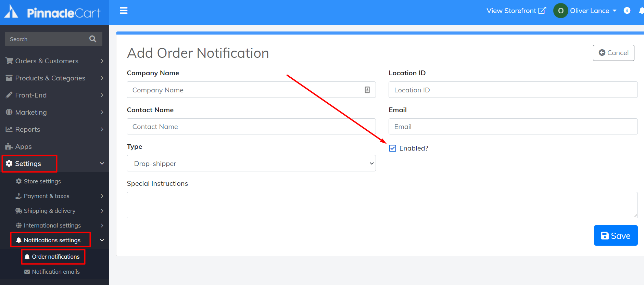Click International settings label
Image resolution: width=644 pixels, height=285 pixels.
tap(52, 225)
